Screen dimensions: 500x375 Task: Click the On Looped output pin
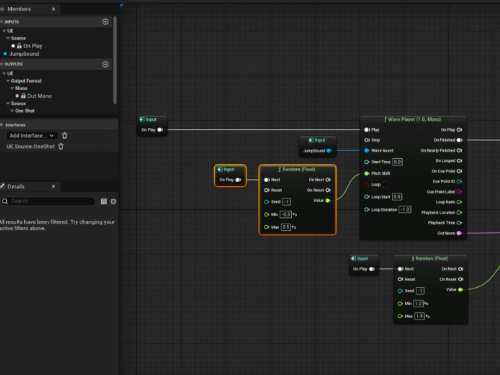(x=459, y=161)
